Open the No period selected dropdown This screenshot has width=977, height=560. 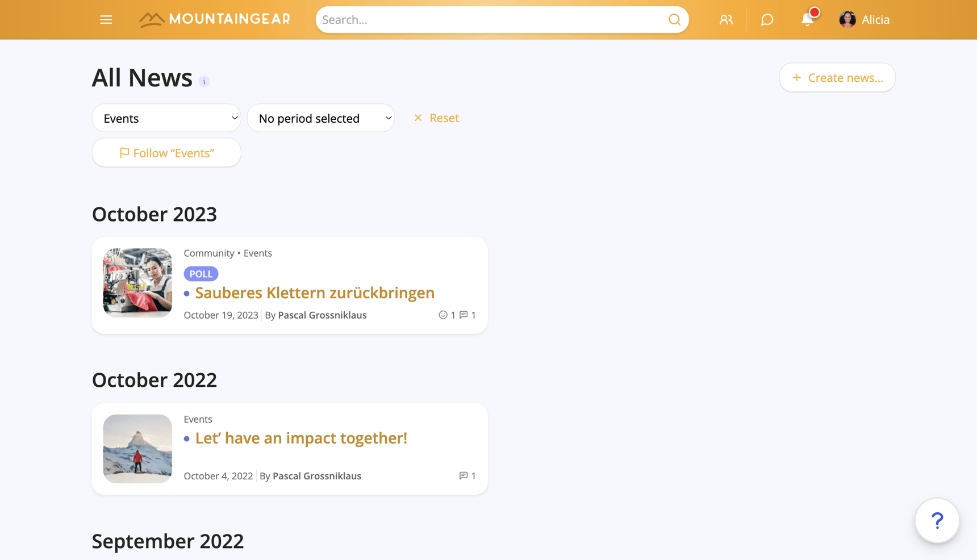pyautogui.click(x=321, y=118)
